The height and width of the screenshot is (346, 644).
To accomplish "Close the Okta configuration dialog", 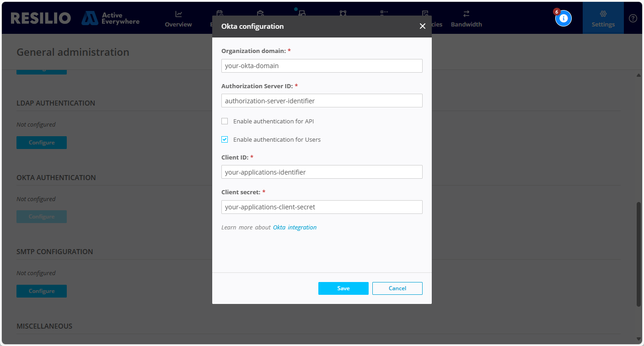I will [x=422, y=27].
